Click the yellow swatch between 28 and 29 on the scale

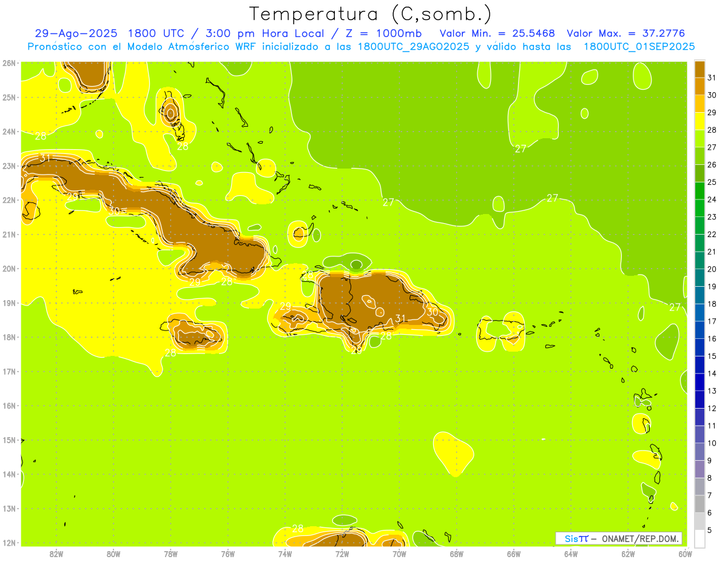[699, 121]
